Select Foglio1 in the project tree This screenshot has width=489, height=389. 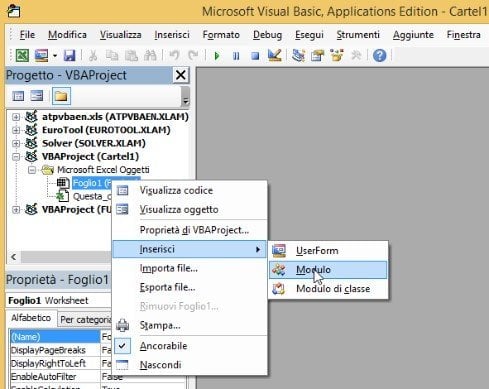(92, 183)
